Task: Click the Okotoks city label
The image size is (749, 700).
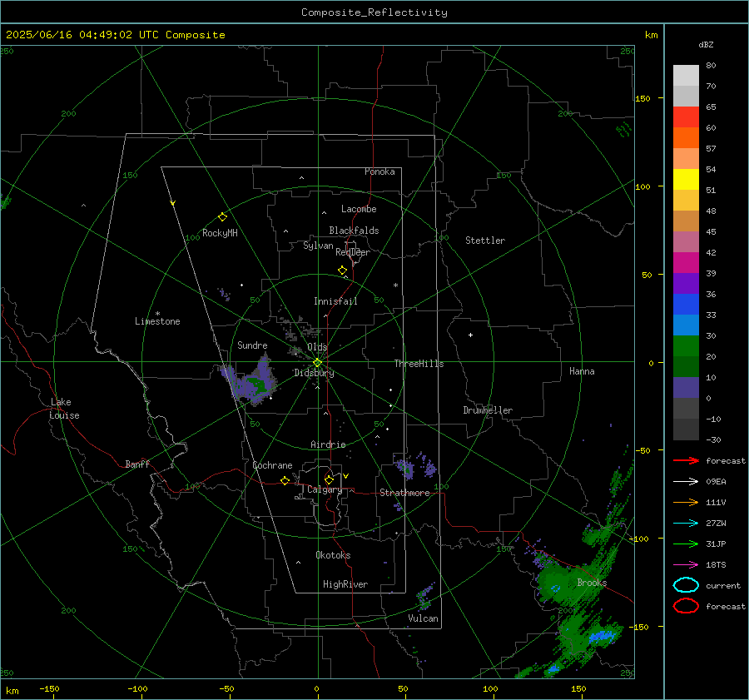Action: coord(333,555)
